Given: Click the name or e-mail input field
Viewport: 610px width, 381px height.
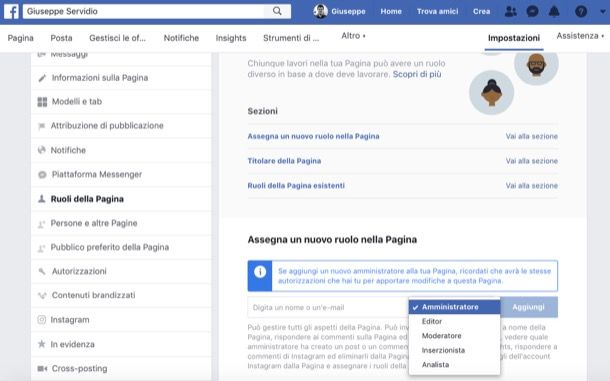Looking at the screenshot, I should [x=328, y=307].
